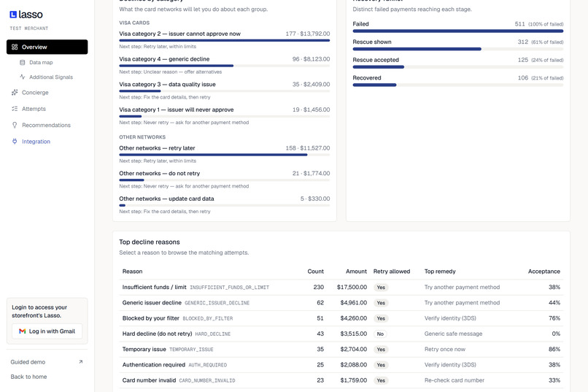
Task: Click the $17,500.00 amount cell
Action: [x=352, y=288]
